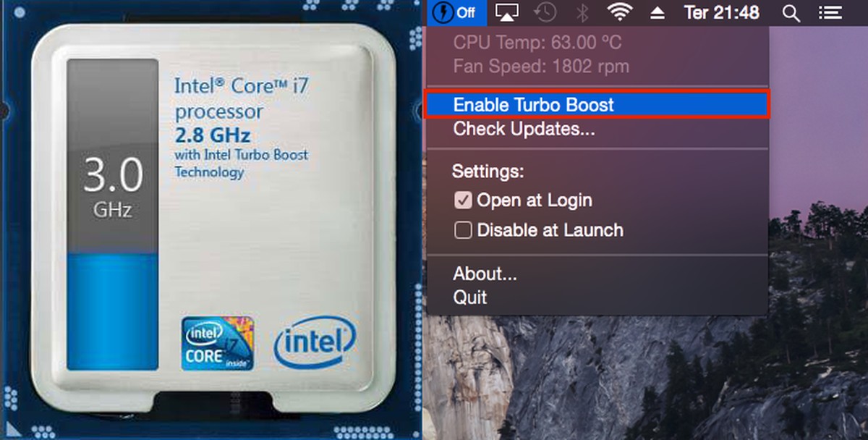The width and height of the screenshot is (868, 440).
Task: Open Time Machine menu bar icon
Action: pos(545,12)
